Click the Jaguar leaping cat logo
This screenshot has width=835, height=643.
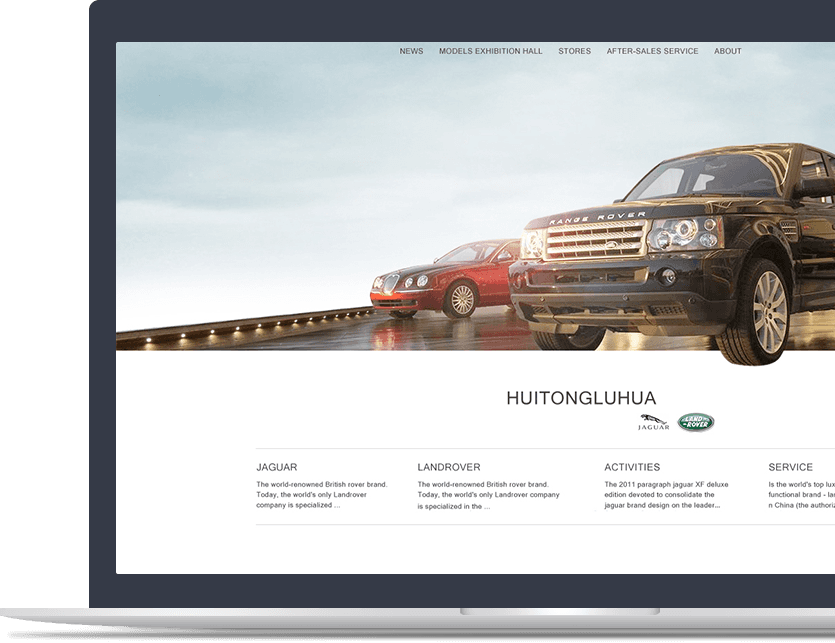[x=654, y=422]
